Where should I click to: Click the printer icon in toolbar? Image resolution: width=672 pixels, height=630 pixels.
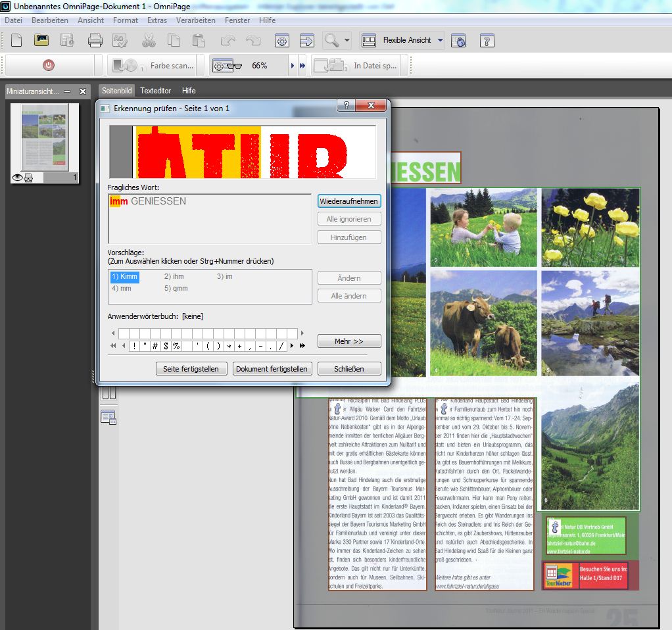[95, 40]
